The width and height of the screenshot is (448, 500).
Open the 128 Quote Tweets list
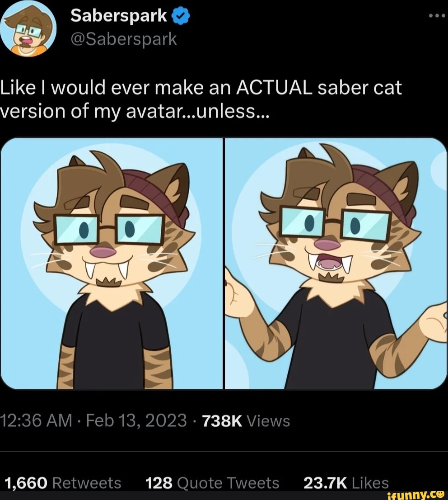point(212,482)
